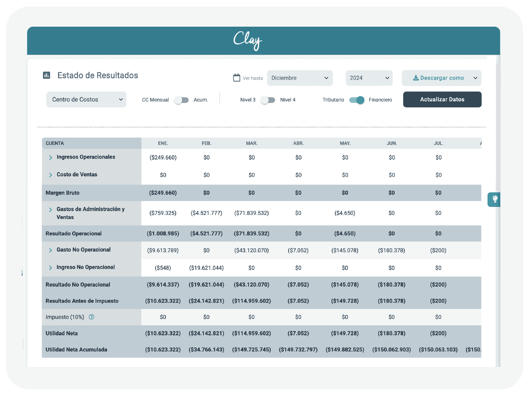
Task: Open the 2024 year dropdown
Action: (369, 78)
